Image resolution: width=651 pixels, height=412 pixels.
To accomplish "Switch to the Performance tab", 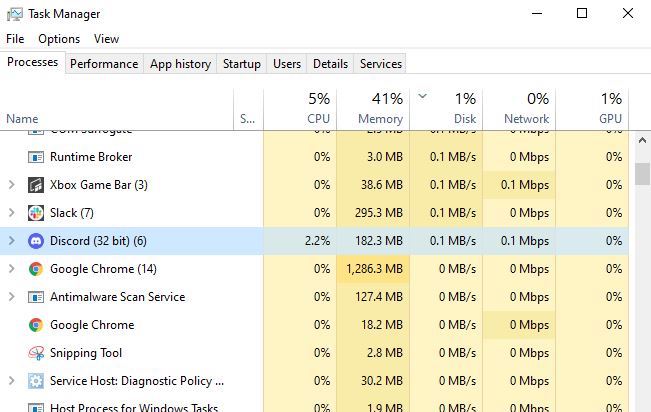I will click(104, 64).
